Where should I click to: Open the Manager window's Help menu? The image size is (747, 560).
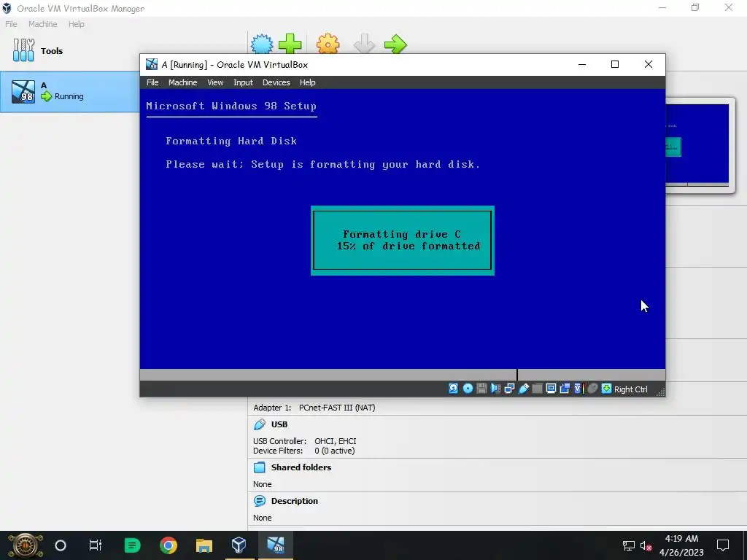[76, 24]
